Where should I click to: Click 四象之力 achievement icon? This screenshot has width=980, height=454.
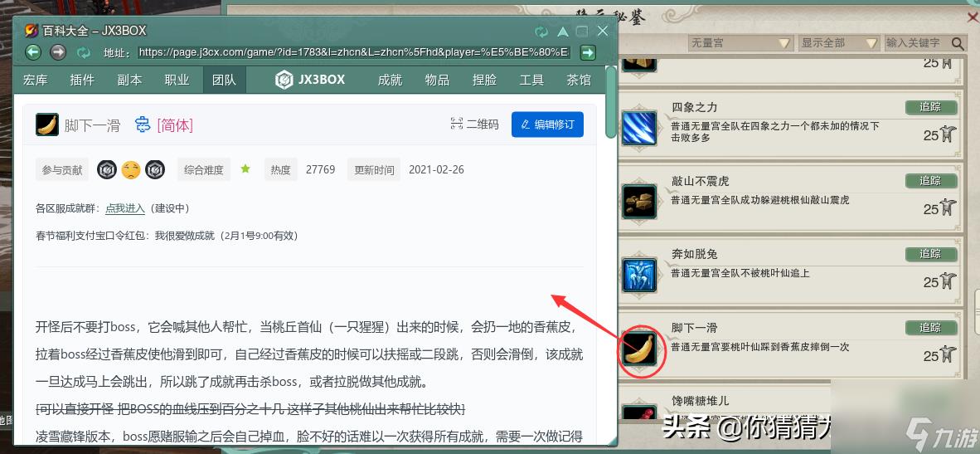click(x=638, y=128)
